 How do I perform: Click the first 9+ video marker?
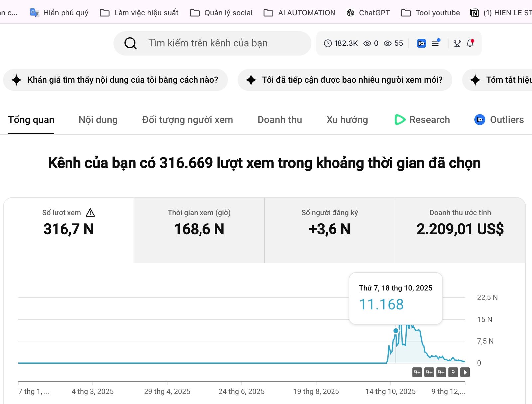(x=417, y=372)
